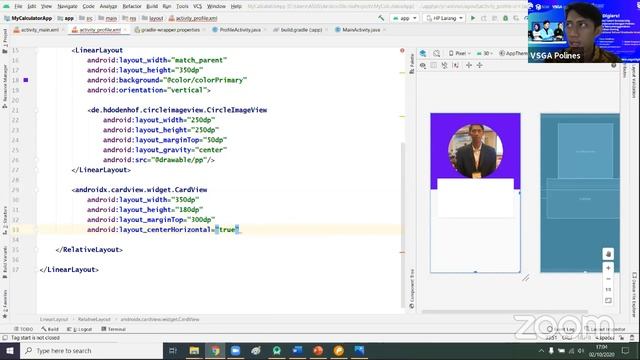Viewport: 640px width, 360px height.
Task: Open the VCS menu
Action: (198, 6)
